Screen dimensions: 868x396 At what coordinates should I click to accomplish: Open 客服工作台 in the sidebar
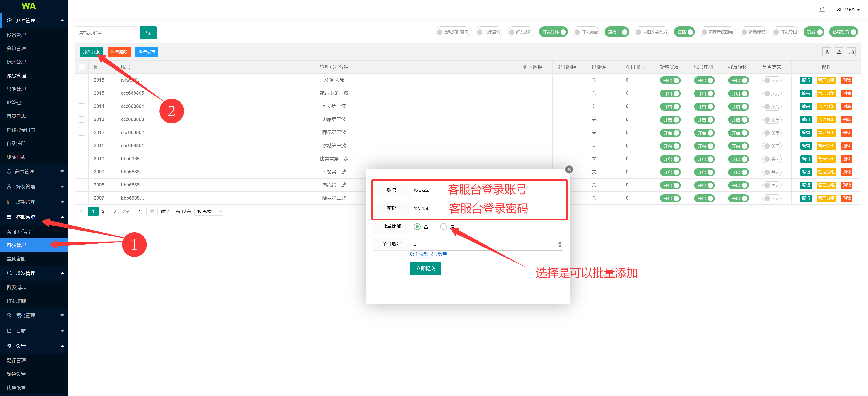coord(19,231)
